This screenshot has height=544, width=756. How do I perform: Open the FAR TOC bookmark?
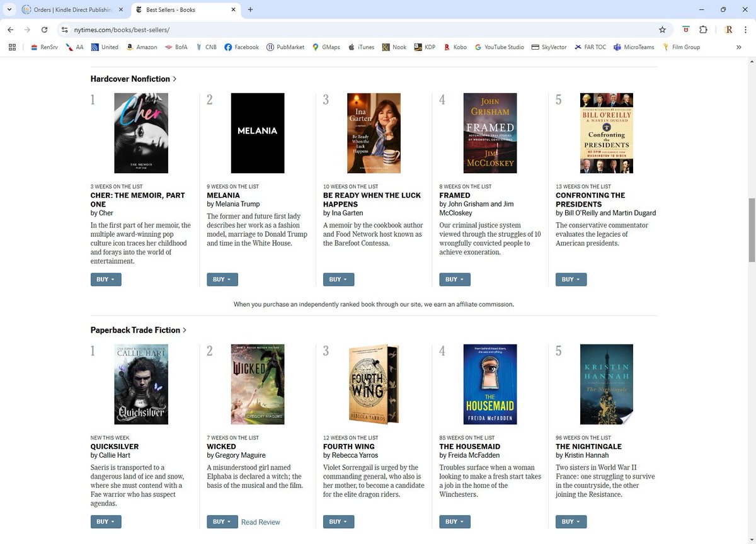[x=590, y=47]
